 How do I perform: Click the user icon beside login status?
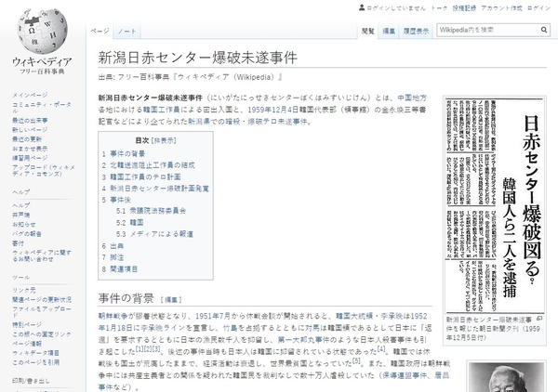[x=362, y=7]
